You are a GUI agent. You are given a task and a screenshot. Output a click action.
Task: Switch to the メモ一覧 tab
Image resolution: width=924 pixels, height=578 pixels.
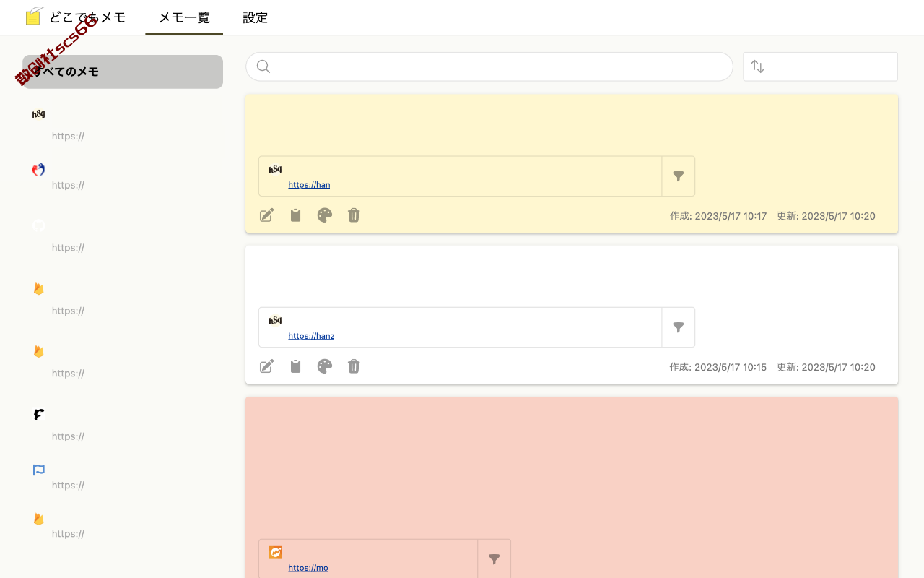click(184, 17)
